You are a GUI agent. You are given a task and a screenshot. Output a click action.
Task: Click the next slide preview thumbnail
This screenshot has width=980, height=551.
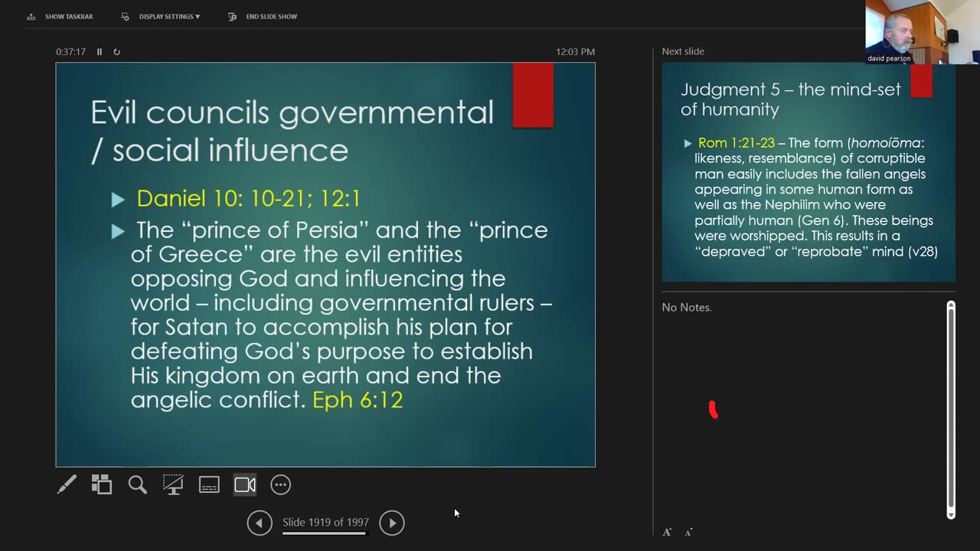coord(808,172)
